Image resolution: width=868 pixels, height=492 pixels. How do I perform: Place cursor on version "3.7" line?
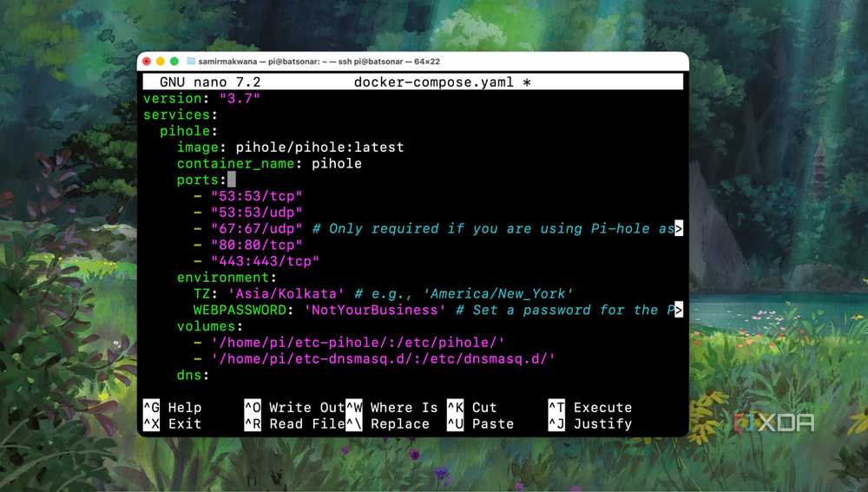tap(201, 99)
